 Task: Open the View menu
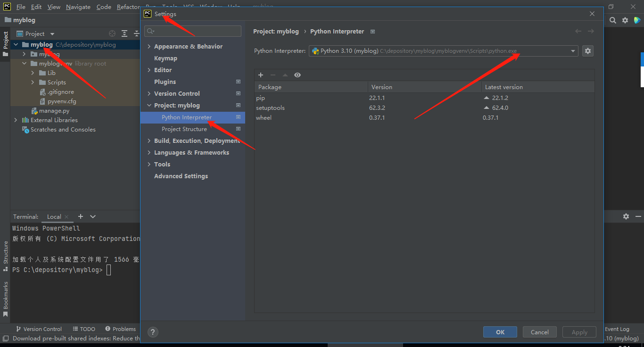coord(54,7)
